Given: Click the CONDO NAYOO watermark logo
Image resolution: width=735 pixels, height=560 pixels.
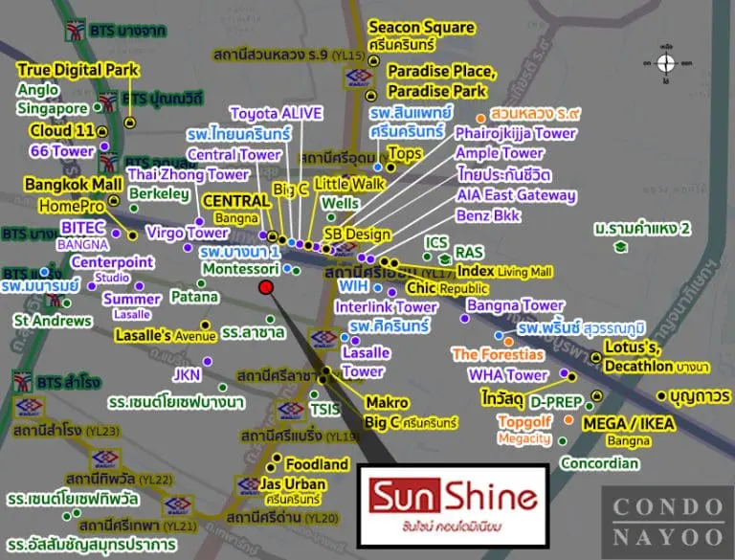Looking at the screenshot, I should coord(668,522).
